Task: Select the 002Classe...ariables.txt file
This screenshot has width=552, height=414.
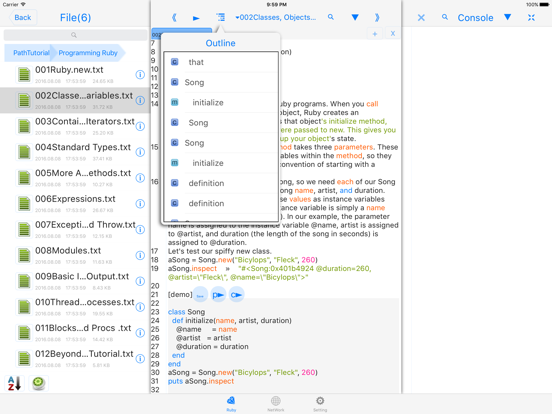Action: point(75,100)
